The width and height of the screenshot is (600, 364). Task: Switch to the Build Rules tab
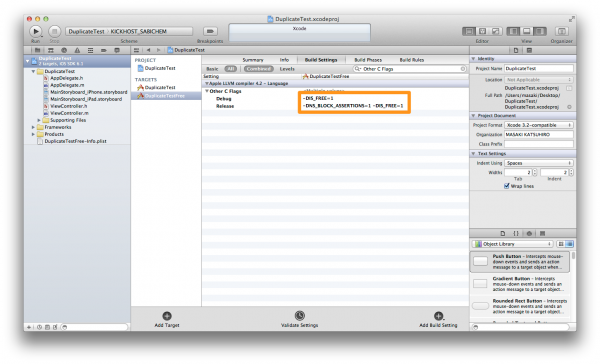412,60
